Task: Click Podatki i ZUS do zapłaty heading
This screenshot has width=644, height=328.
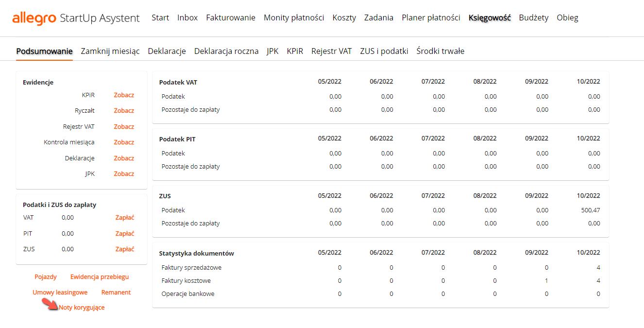Action: [x=59, y=205]
